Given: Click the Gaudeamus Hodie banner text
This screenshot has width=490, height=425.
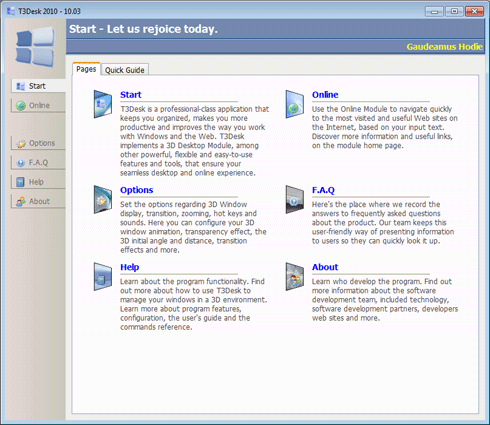Looking at the screenshot, I should pos(444,47).
